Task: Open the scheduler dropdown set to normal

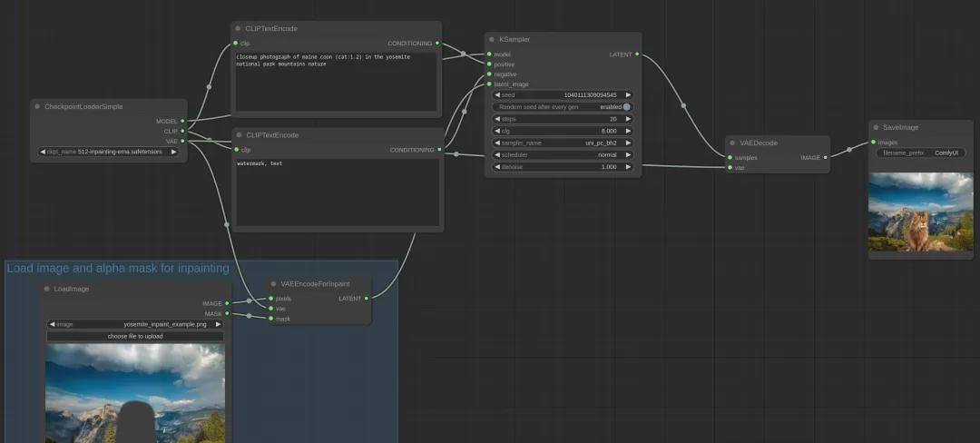Action: (563, 155)
